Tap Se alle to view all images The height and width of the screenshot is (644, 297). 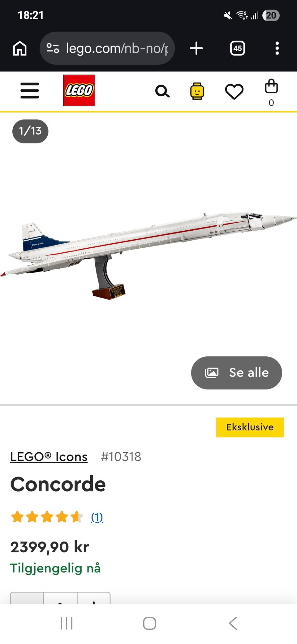(237, 373)
